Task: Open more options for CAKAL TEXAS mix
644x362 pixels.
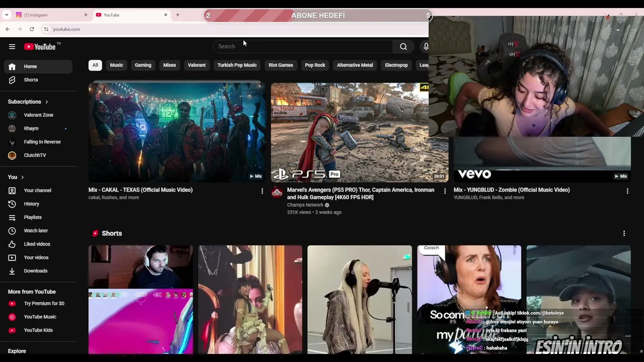Action: click(x=262, y=191)
